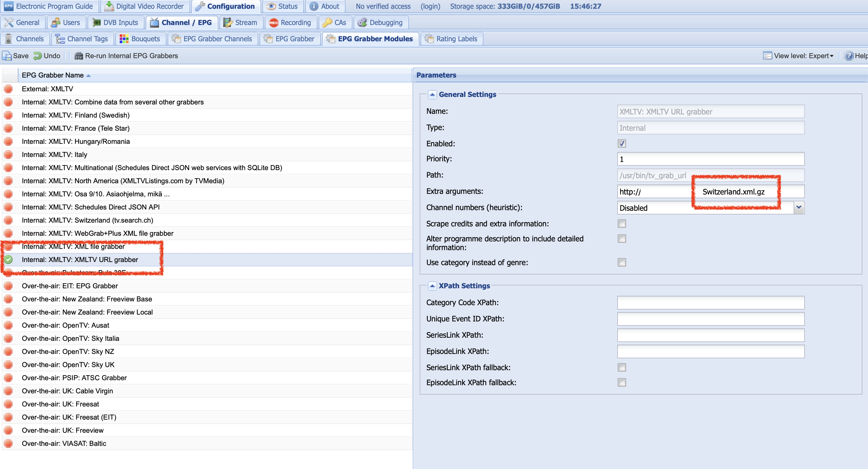Click the login link

click(430, 6)
